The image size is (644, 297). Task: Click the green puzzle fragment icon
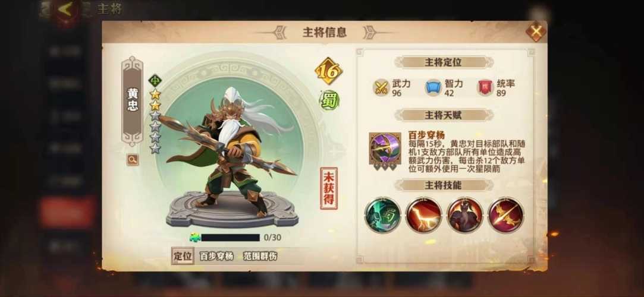click(194, 238)
